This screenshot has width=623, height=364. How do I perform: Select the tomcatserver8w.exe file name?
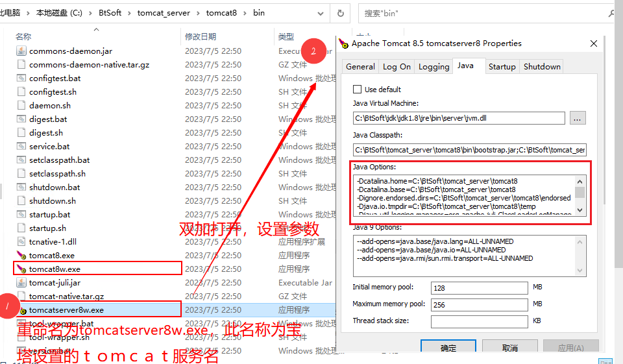pyautogui.click(x=66, y=310)
